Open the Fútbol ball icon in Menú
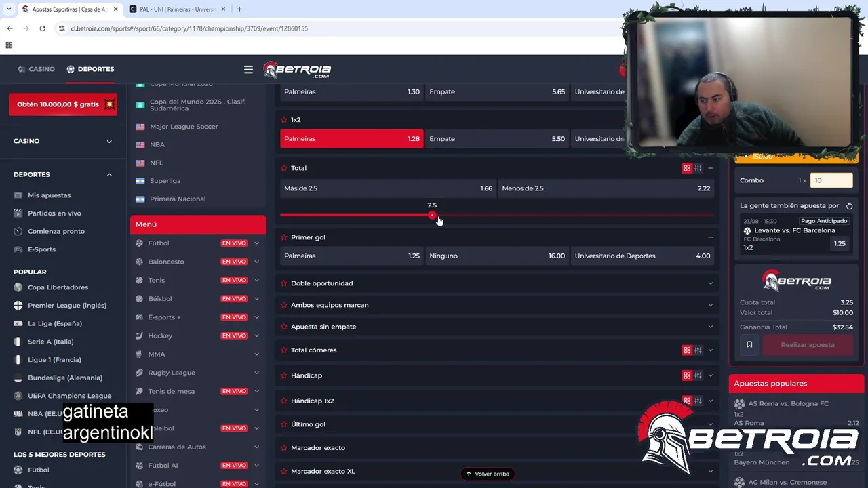The image size is (868, 488). point(139,243)
